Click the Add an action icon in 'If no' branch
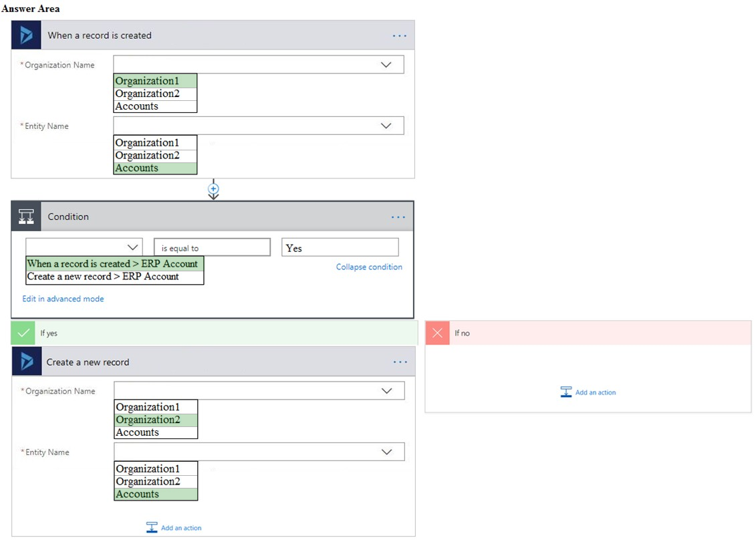 (566, 392)
